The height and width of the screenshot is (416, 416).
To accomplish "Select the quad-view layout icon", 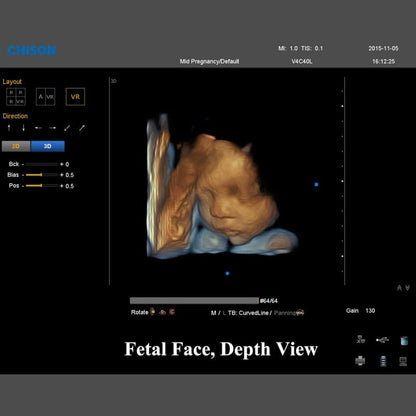I will coord(16,97).
